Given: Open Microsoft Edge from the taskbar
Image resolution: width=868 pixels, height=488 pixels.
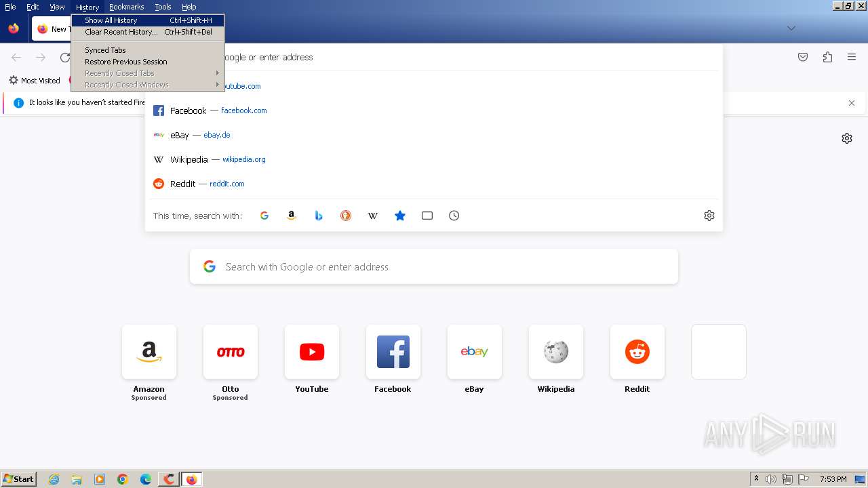Looking at the screenshot, I should [x=146, y=479].
